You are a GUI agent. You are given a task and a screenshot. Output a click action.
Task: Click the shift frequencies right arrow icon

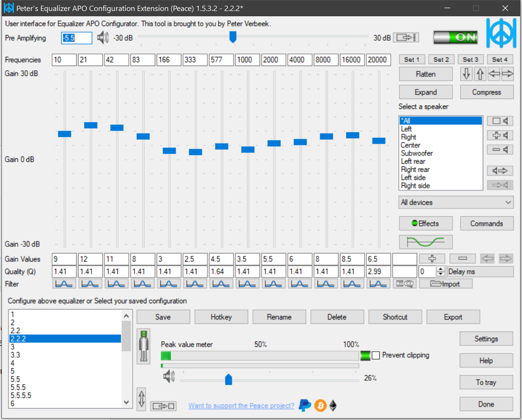tap(507, 74)
